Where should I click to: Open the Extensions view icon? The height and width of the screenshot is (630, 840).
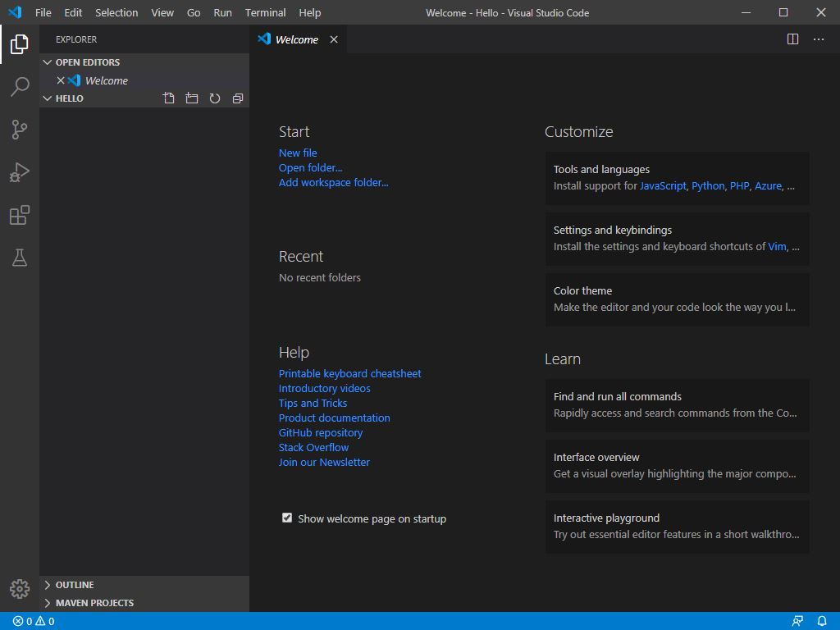pos(20,215)
